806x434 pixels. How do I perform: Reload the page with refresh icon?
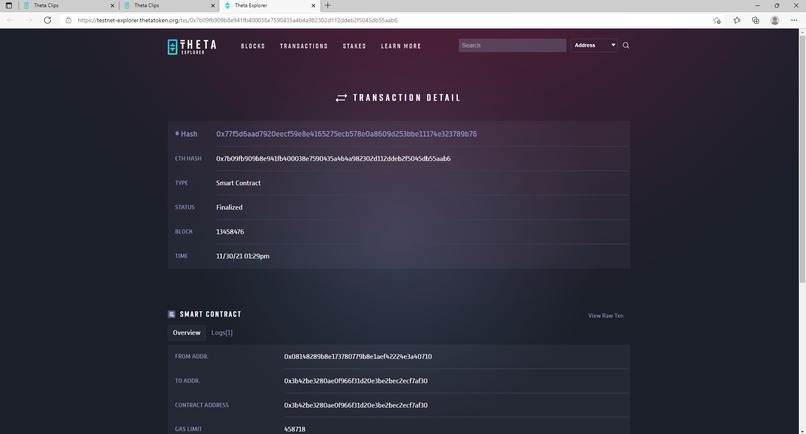47,20
